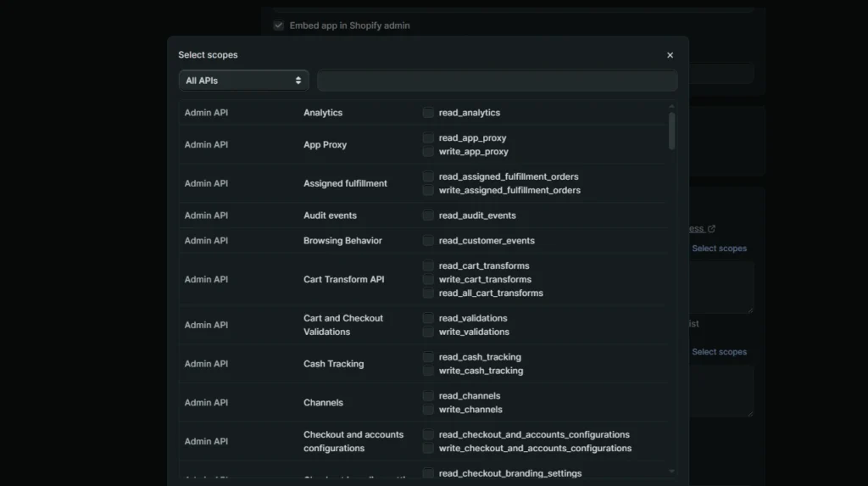
Task: Check write_checkout_and_accounts_configurations
Action: (x=428, y=448)
